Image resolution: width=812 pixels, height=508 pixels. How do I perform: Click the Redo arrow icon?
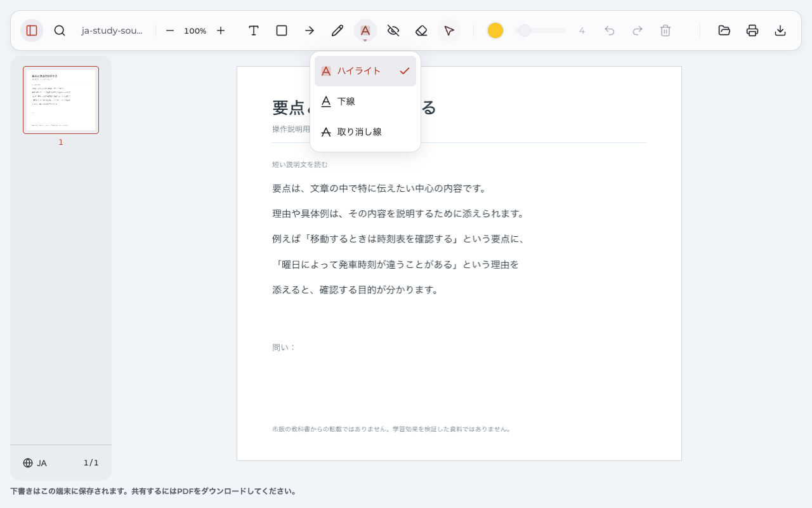[x=638, y=30]
